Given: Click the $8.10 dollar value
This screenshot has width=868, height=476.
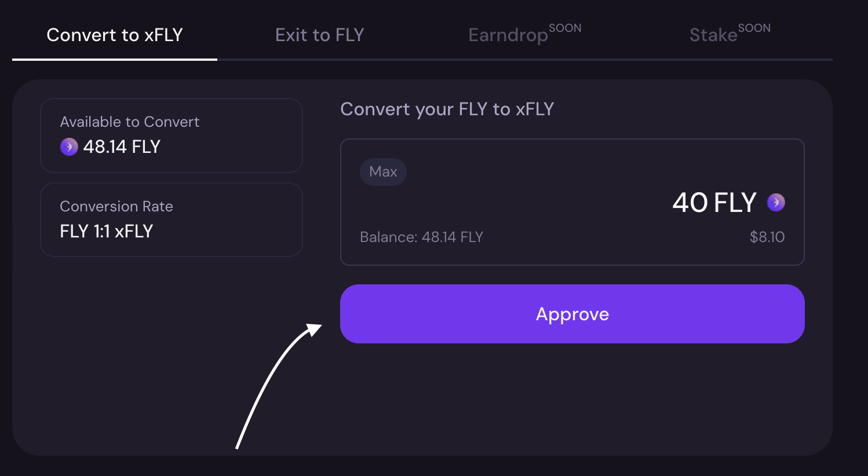Looking at the screenshot, I should pos(767,237).
